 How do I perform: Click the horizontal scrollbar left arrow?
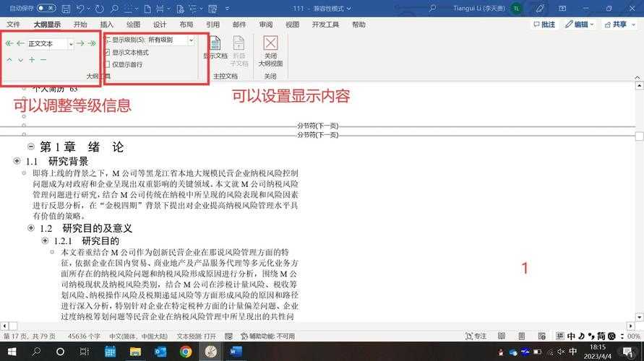click(x=4, y=326)
